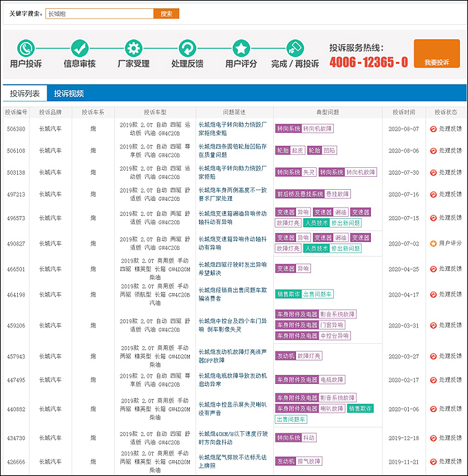Click status icon for complaint 503138
468x476 pixels.
(434, 173)
